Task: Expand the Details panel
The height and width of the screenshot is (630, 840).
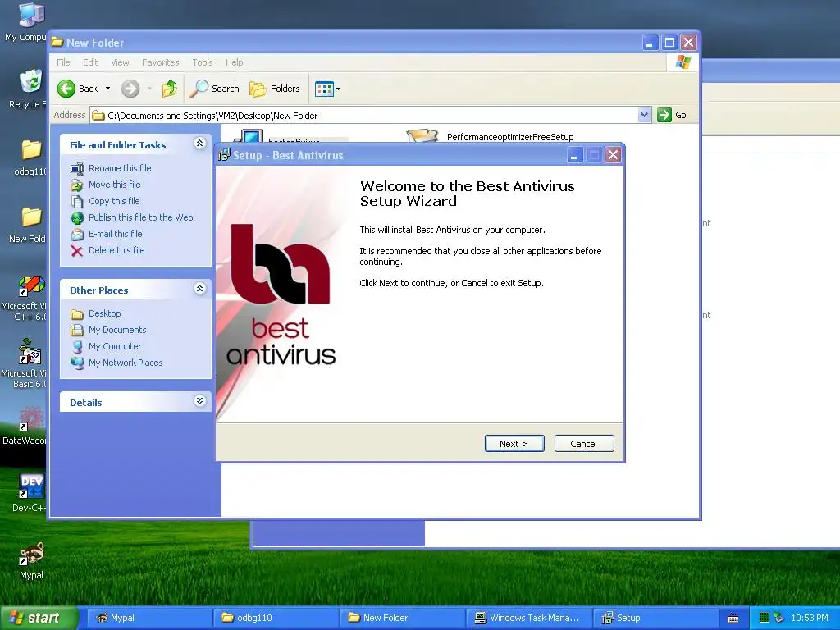Action: (200, 400)
